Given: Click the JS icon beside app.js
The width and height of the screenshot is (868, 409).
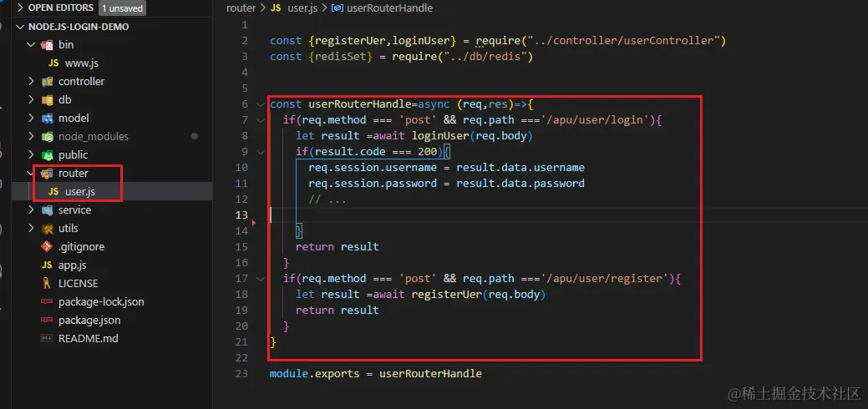Looking at the screenshot, I should tap(47, 265).
